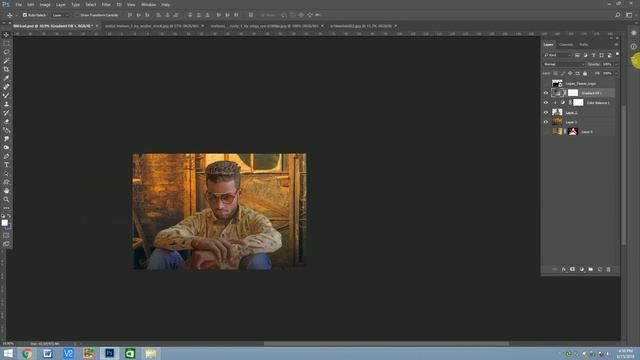Image resolution: width=640 pixels, height=360 pixels.
Task: Select the Crop tool
Action: coord(6,69)
